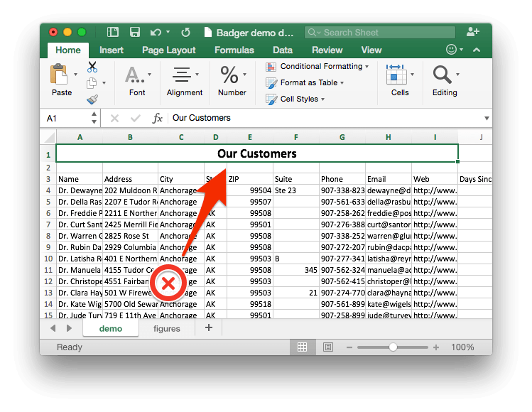
Task: Open the Number format group
Action: pos(232,82)
